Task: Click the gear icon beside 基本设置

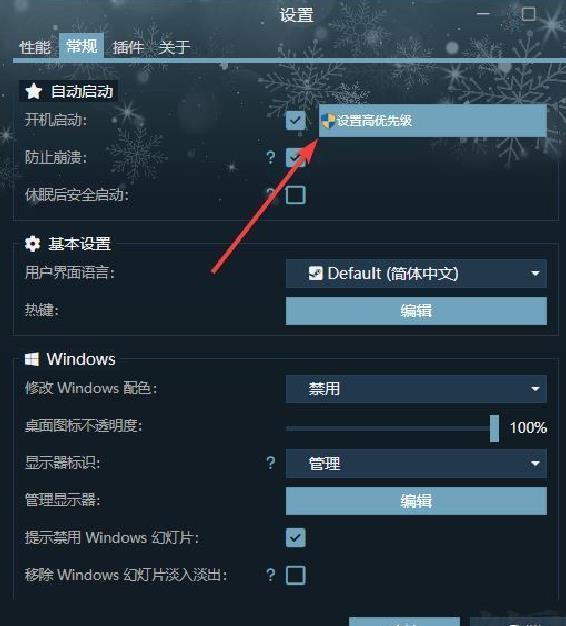Action: 32,243
